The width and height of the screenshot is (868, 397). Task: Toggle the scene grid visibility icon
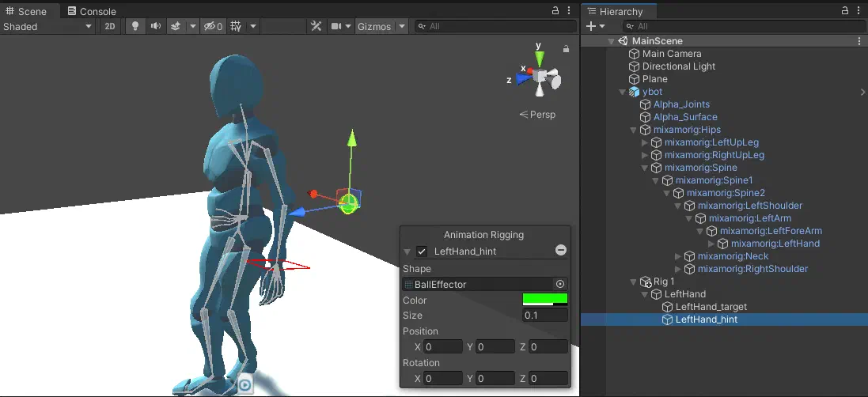point(236,26)
